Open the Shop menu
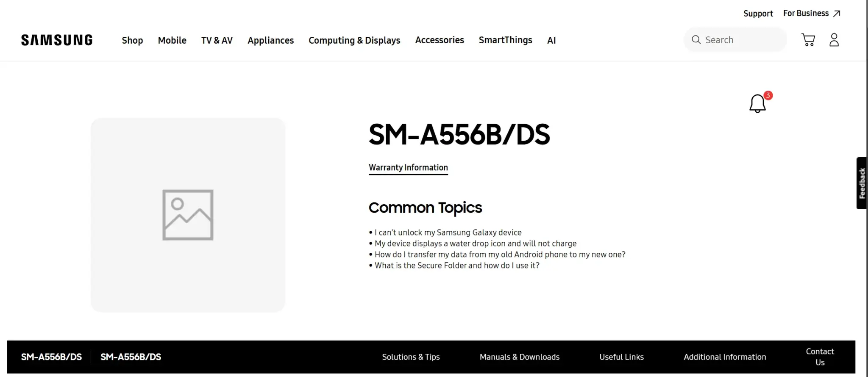Viewport: 868px width, 377px height. coord(132,40)
